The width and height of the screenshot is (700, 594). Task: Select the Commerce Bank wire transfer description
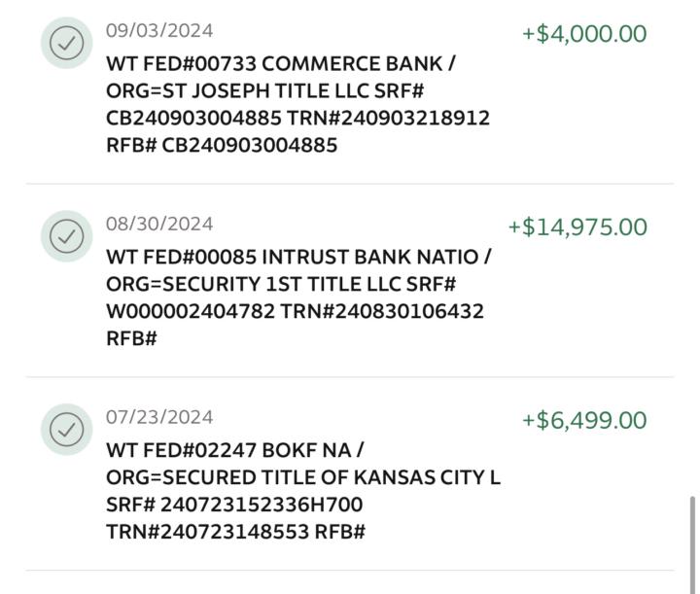pyautogui.click(x=297, y=104)
